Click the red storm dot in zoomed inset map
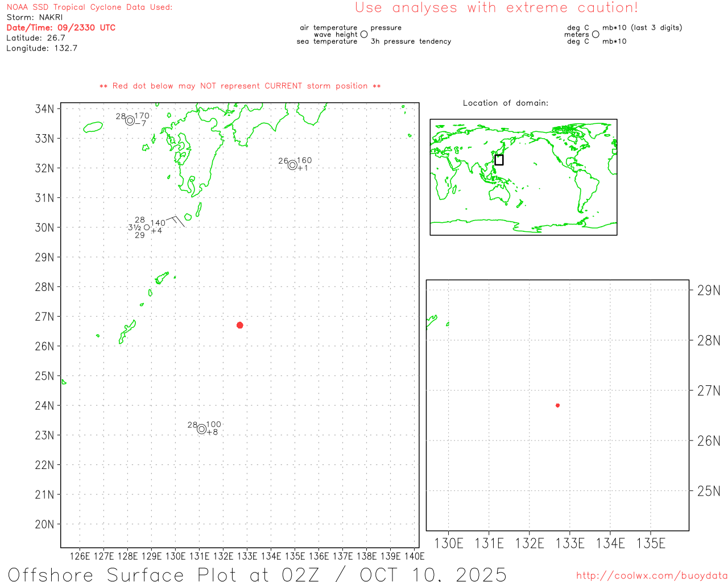 (x=558, y=405)
